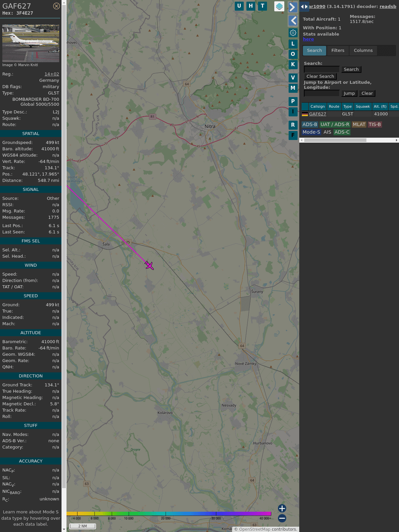
Task: Click the left chevron sidebar button
Action: [x=293, y=21]
